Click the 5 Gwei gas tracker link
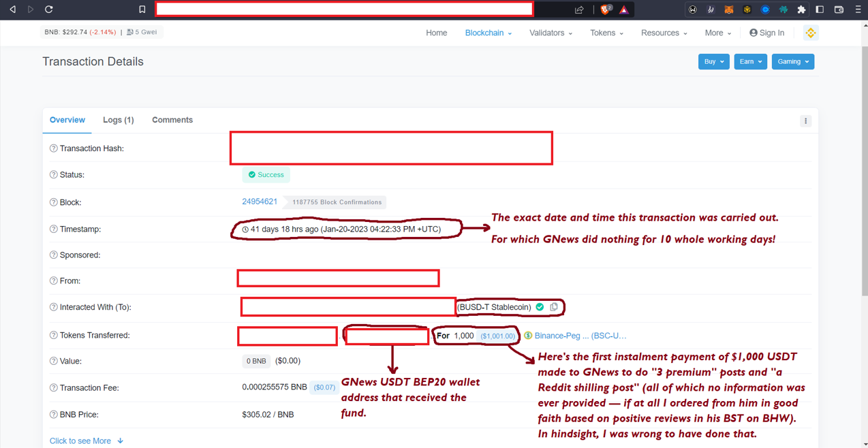 (x=142, y=32)
